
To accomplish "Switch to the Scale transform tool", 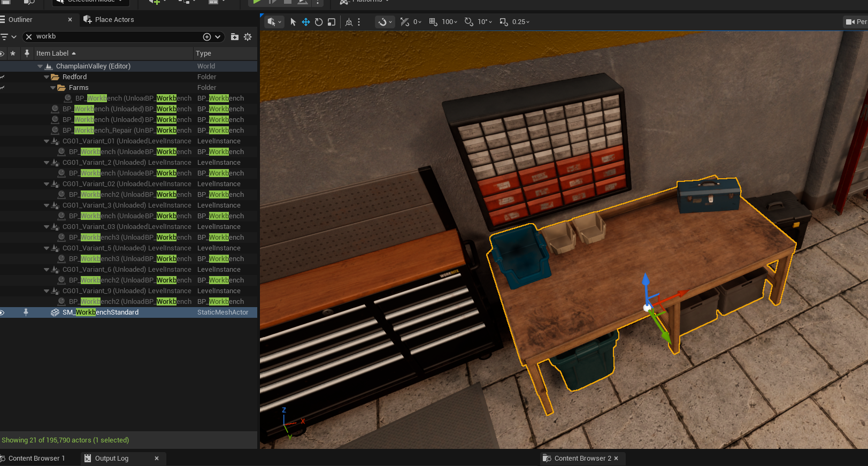I will (x=332, y=22).
